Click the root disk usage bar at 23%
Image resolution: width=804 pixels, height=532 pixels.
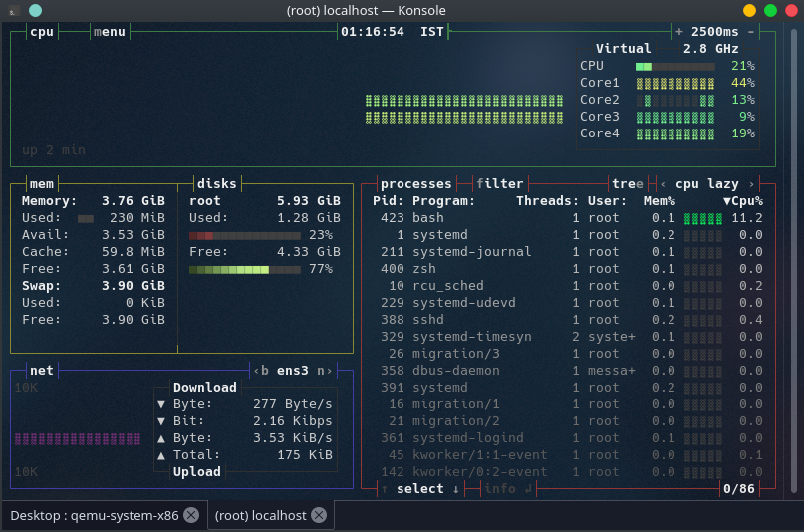(x=245, y=235)
